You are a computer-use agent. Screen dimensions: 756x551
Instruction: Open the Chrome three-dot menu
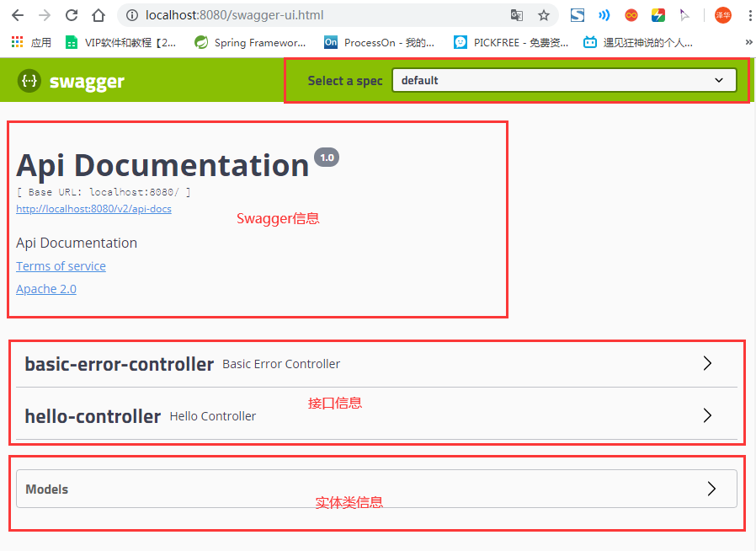[750, 15]
